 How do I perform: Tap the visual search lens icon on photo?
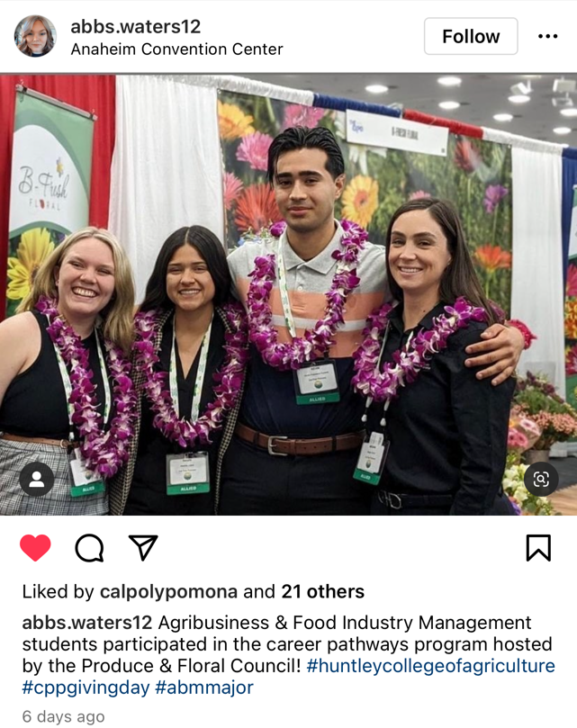[541, 479]
